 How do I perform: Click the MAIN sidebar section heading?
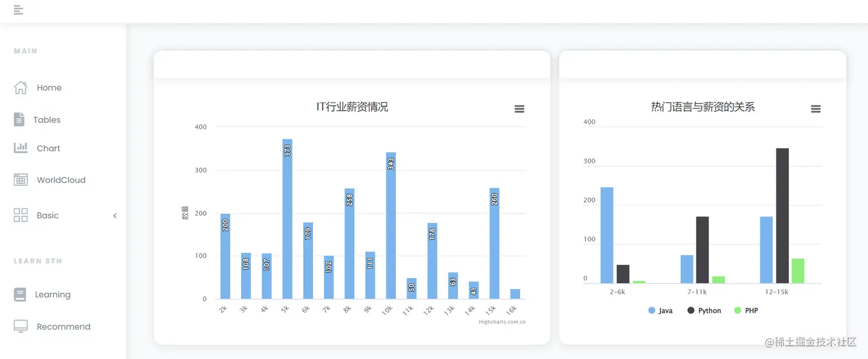26,51
